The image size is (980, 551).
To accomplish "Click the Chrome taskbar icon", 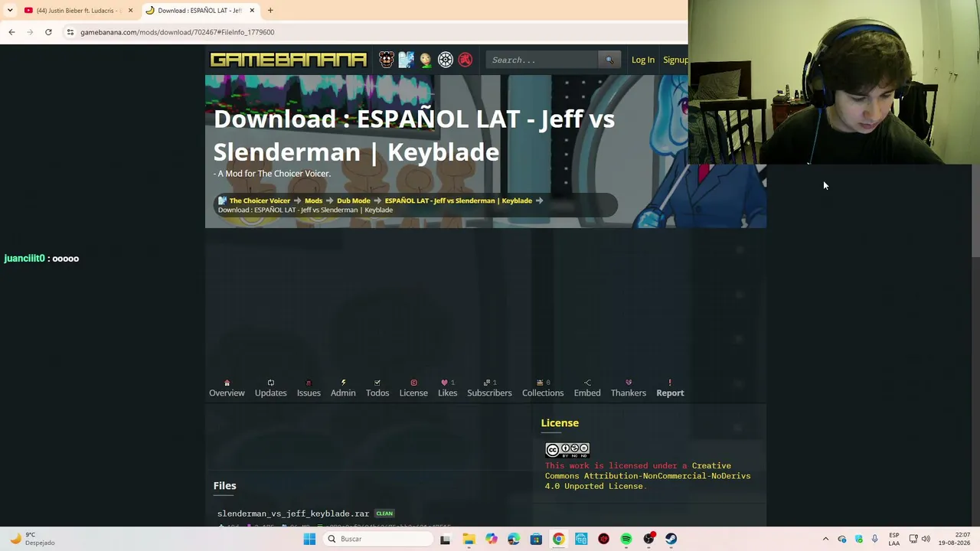I will [x=558, y=539].
